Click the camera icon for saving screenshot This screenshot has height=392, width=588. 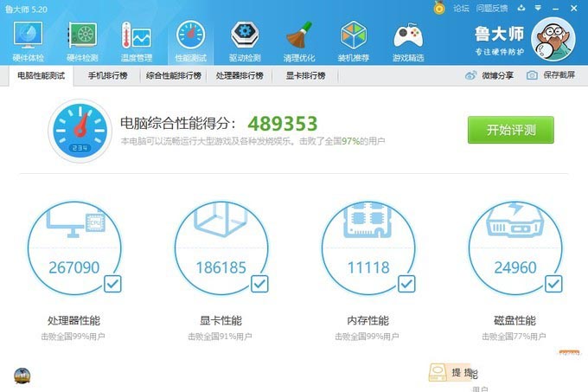pyautogui.click(x=532, y=75)
